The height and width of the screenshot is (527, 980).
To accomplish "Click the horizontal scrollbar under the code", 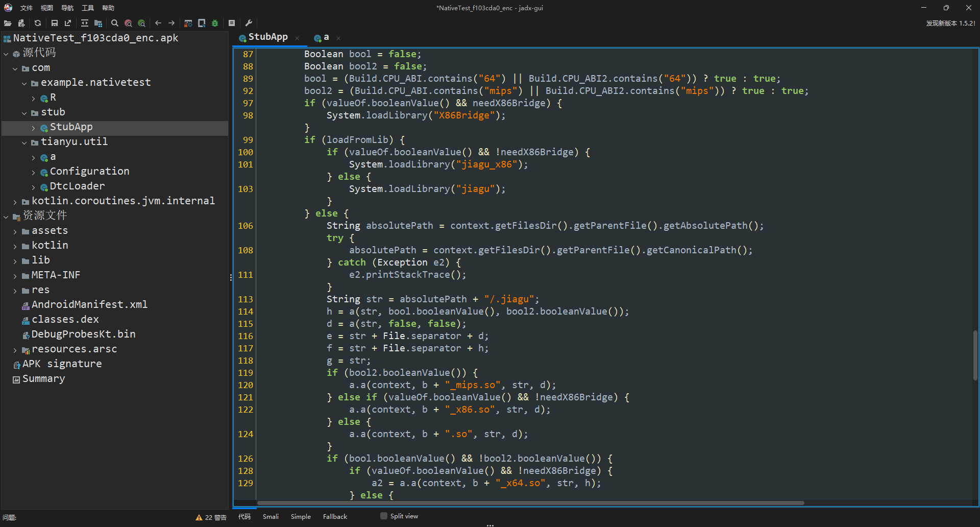I will pyautogui.click(x=531, y=503).
